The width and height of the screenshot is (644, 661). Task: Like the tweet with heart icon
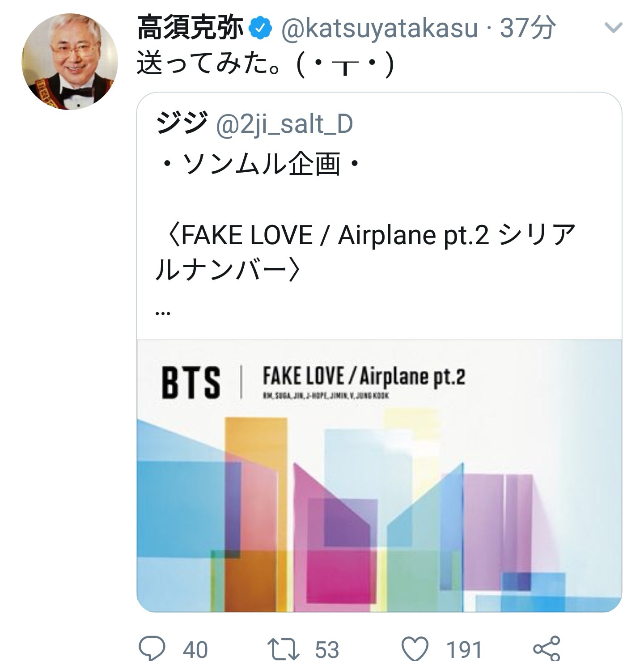coord(414,648)
